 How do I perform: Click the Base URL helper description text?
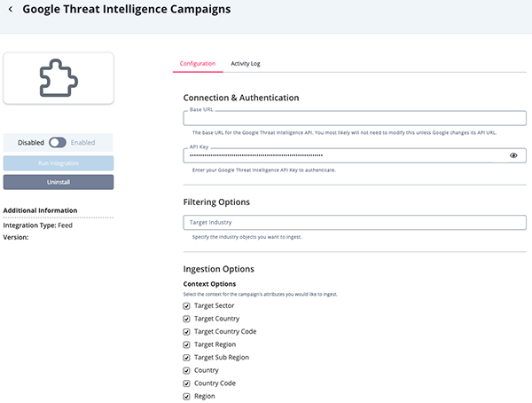(344, 132)
